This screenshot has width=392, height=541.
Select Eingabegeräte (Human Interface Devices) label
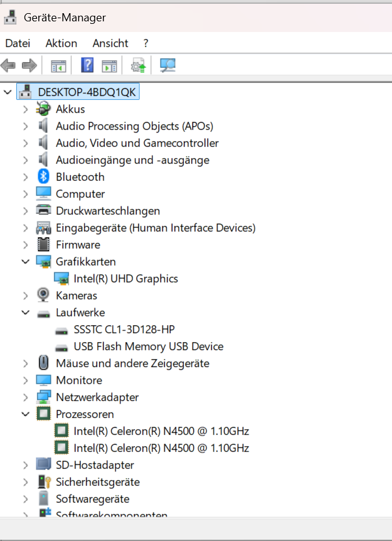point(156,228)
